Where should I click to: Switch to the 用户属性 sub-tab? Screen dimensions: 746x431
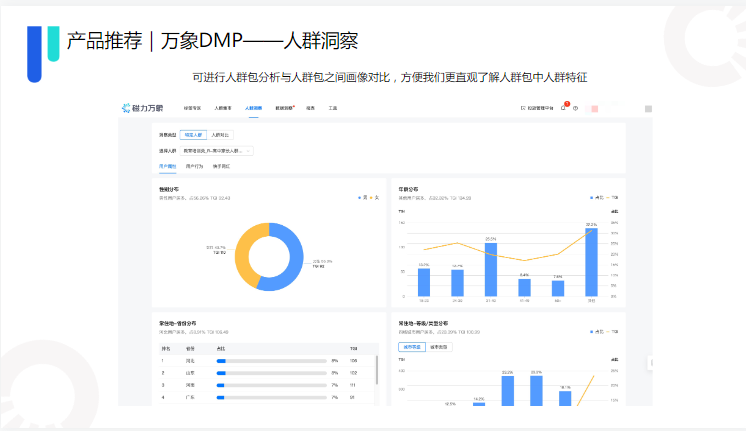click(x=167, y=167)
